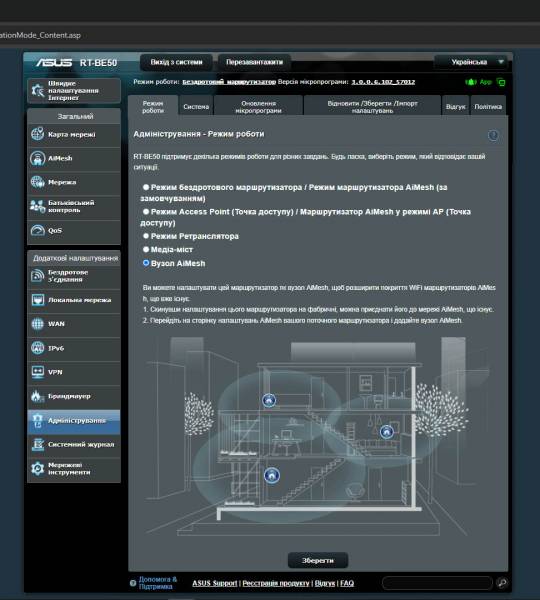
Task: Click the green App icon in header
Action: [471, 82]
